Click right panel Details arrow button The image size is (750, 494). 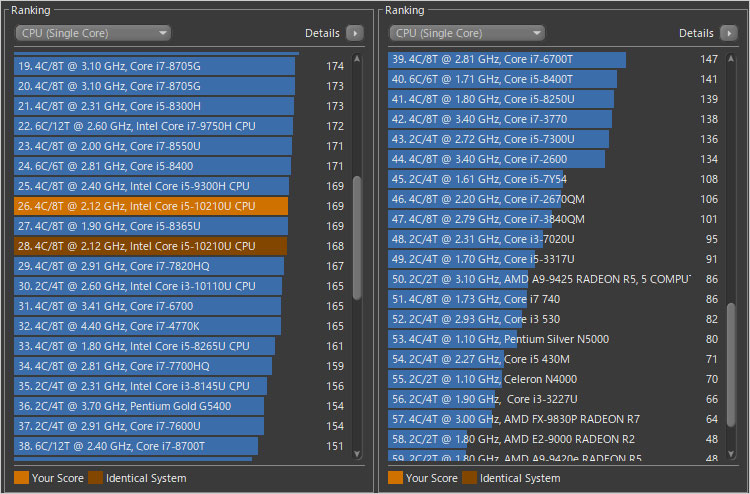pyautogui.click(x=729, y=33)
